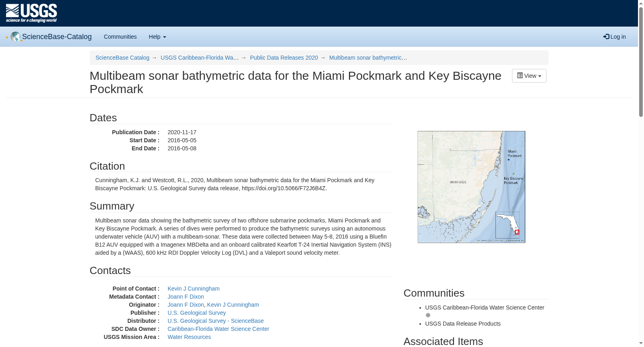Open U.S. Geological Survey publisher link
Screen dimensions: 644x347
coord(196,313)
